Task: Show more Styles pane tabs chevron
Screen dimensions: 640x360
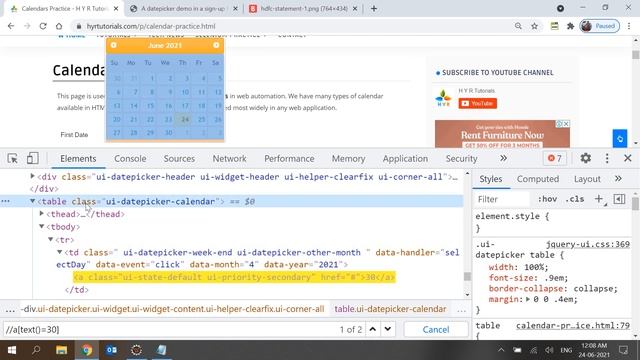Action: (618, 179)
